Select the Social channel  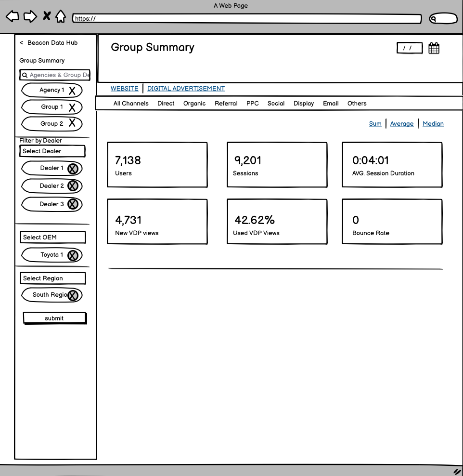276,103
